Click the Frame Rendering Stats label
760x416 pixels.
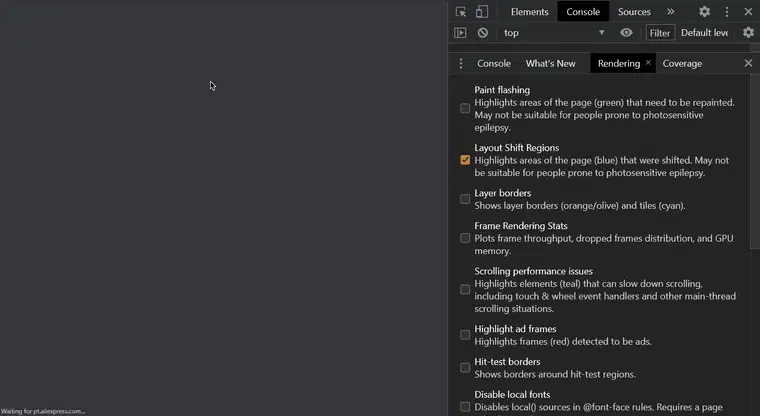click(x=521, y=225)
